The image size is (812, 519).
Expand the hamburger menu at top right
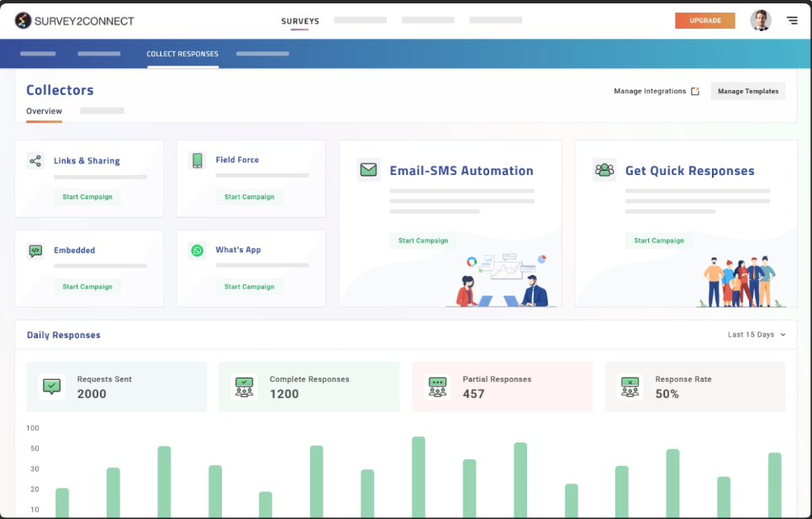[792, 20]
